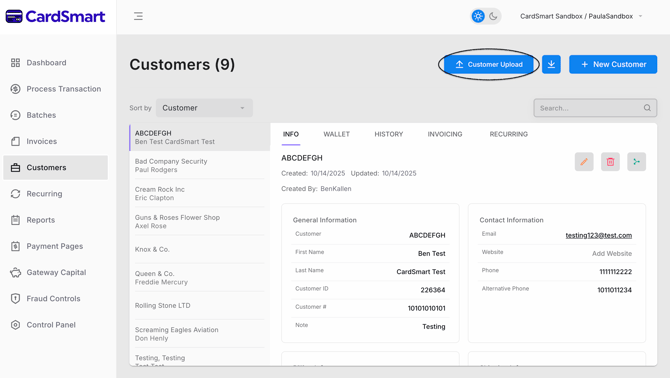Click the Gateway Capital piggy bank icon
The height and width of the screenshot is (378, 670).
[x=15, y=273]
